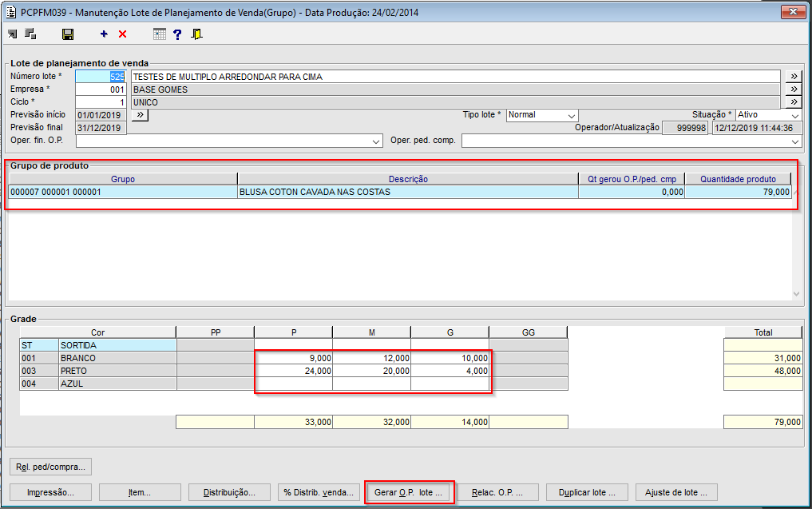Click the PP size column header
Screen dimensions: 812x509
pos(216,332)
